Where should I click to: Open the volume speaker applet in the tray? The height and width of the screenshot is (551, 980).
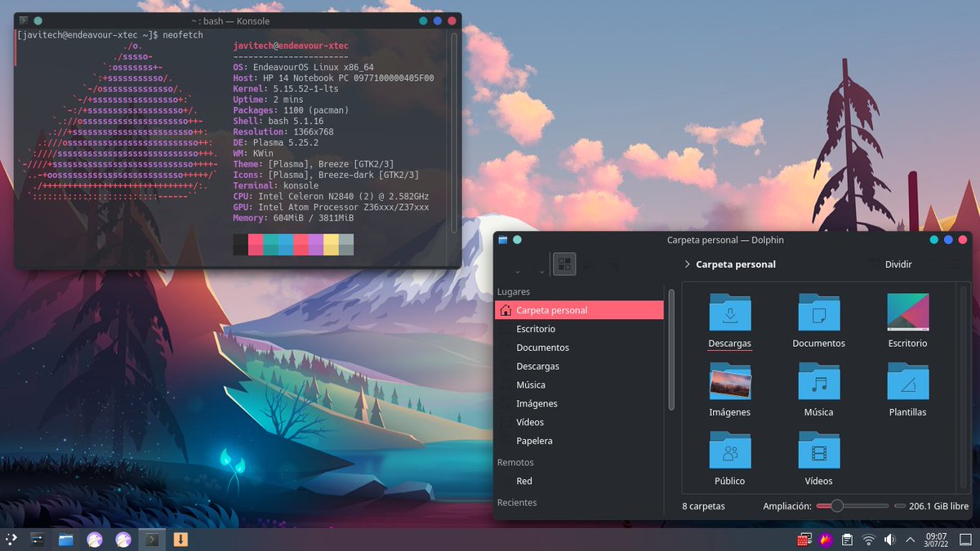(889, 540)
